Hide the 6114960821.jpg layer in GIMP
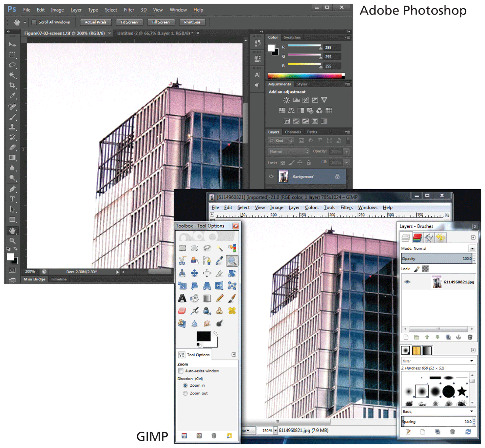The image size is (485, 448). coord(407,282)
